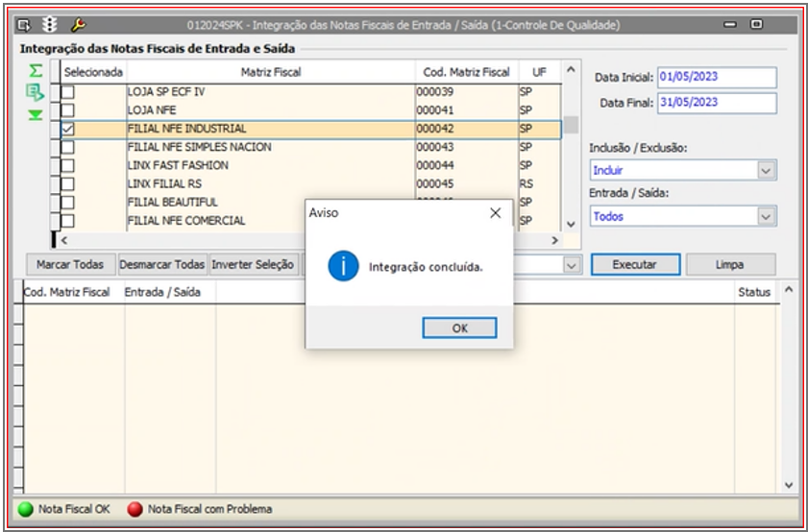Click results grid scroll down arrow
Image resolution: width=808 pixels, height=532 pixels.
pos(789,485)
